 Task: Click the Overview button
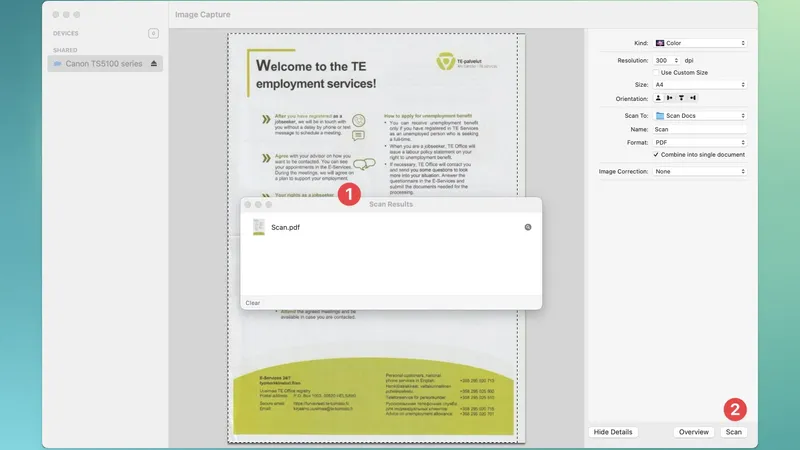pyautogui.click(x=693, y=432)
